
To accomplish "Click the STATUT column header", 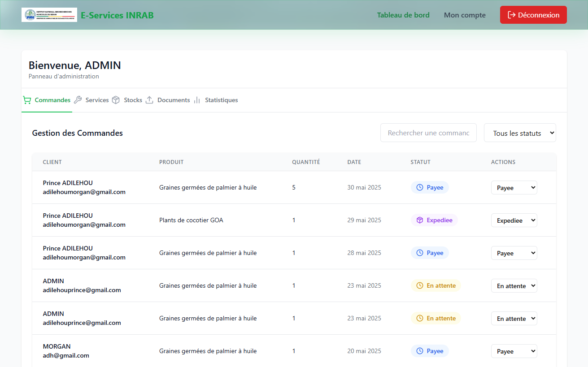I will click(x=420, y=162).
